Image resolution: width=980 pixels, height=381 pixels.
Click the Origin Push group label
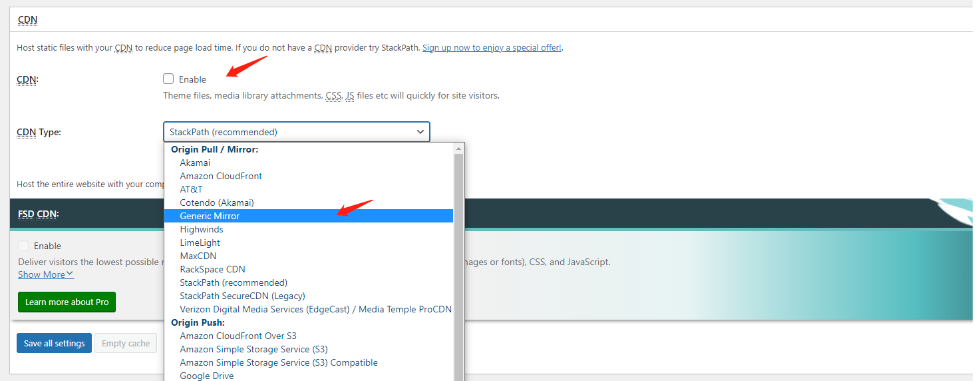click(x=198, y=322)
